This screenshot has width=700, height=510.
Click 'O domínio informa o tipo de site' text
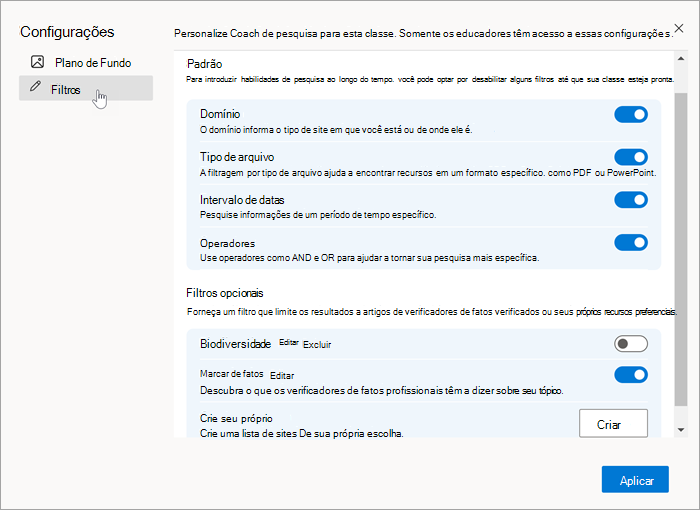point(336,130)
